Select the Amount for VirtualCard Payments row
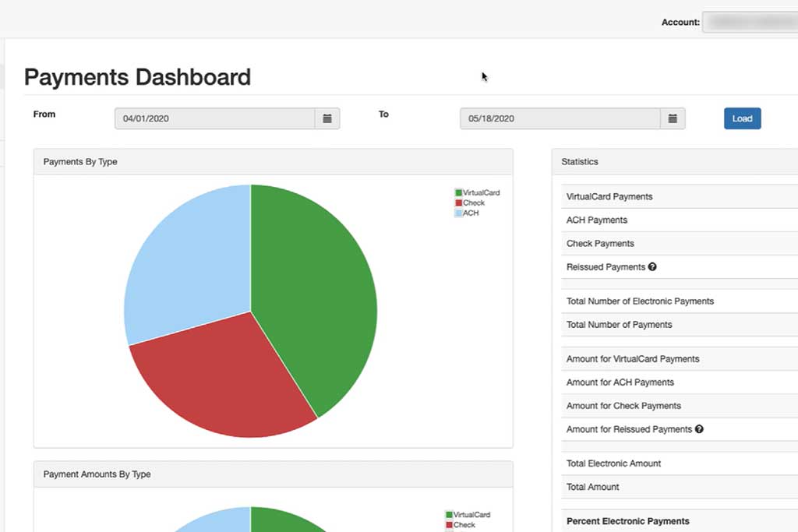 680,358
